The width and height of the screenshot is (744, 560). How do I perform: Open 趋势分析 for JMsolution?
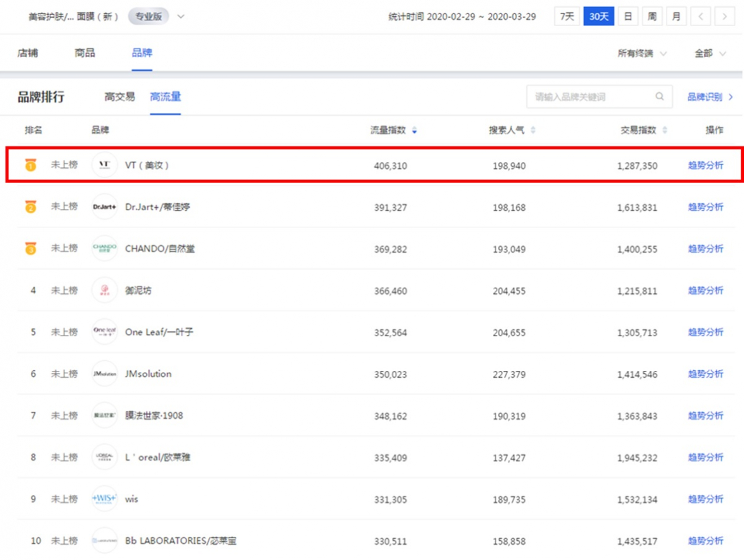coord(706,374)
